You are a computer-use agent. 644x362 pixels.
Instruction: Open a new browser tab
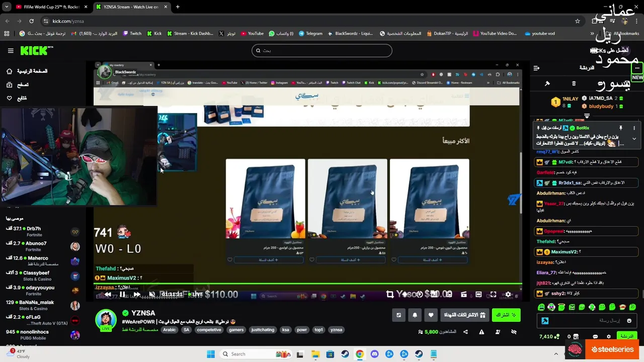click(x=178, y=7)
